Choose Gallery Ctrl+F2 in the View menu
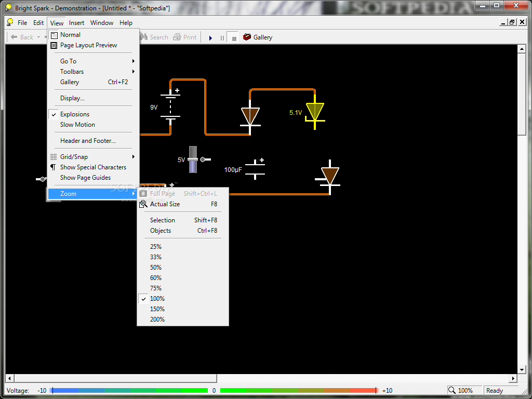 pyautogui.click(x=94, y=82)
